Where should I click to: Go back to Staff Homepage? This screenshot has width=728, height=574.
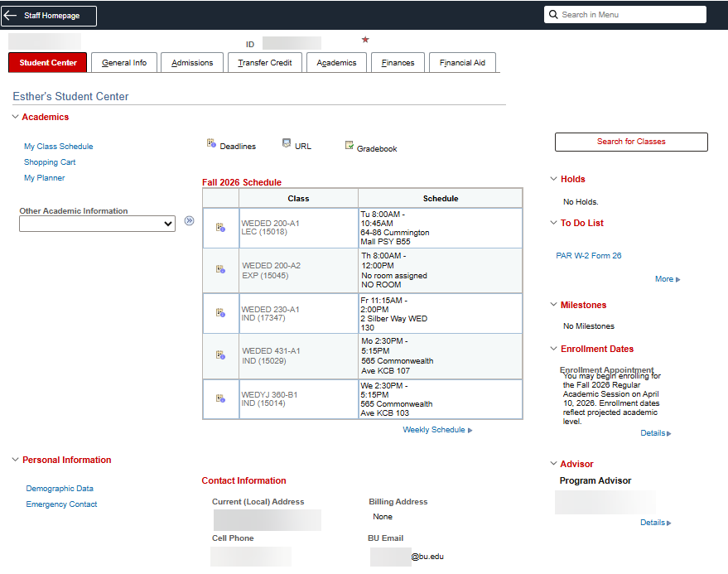coord(49,16)
